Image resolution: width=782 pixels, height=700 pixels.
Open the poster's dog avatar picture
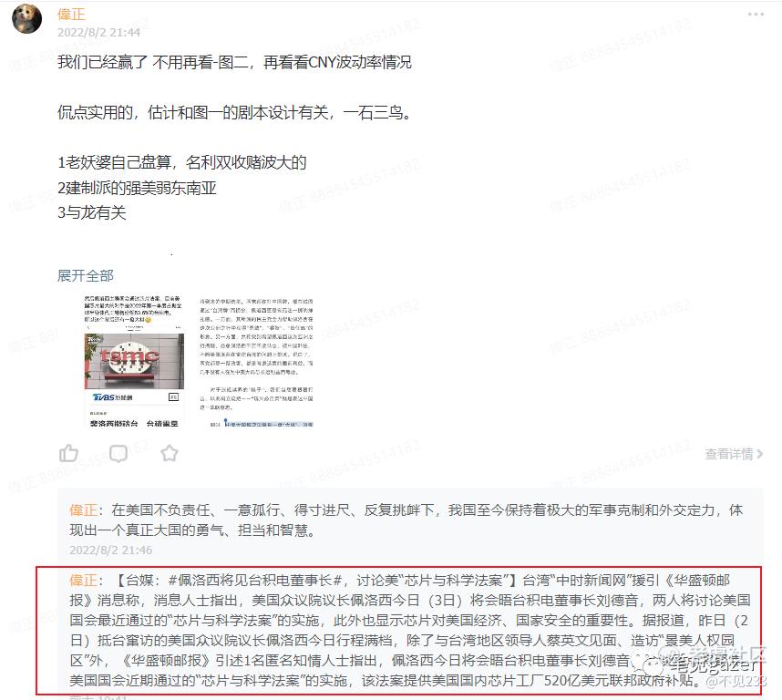pos(27,18)
